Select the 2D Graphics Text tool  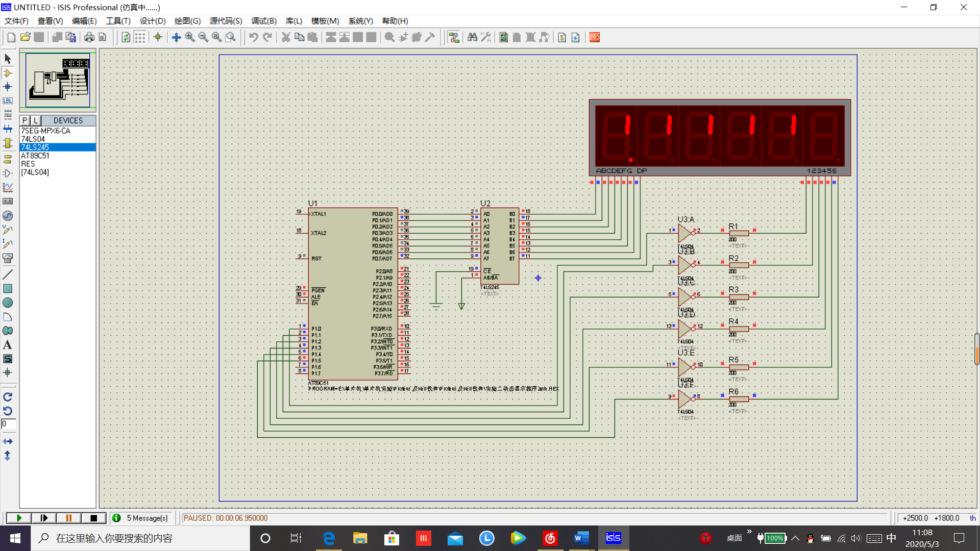click(x=8, y=345)
